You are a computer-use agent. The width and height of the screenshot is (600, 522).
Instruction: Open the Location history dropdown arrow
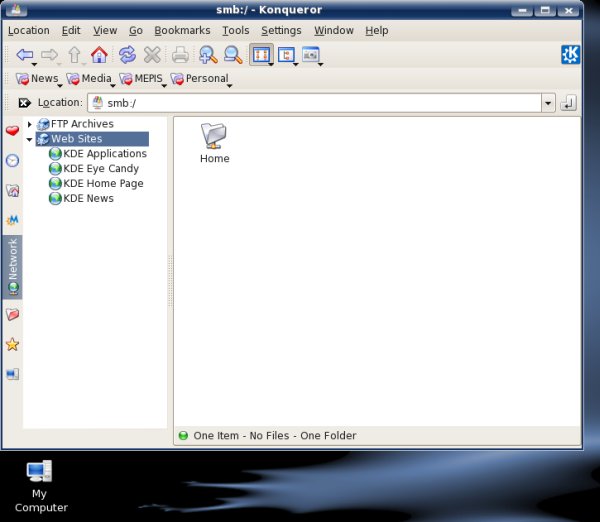(547, 103)
